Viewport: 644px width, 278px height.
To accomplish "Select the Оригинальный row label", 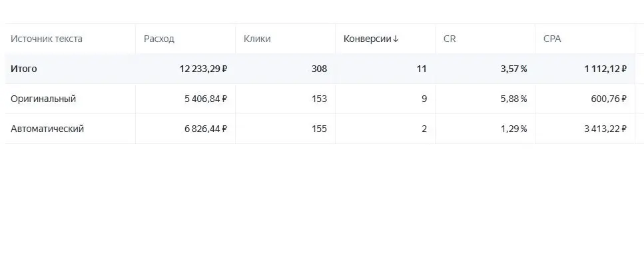I will click(43, 99).
